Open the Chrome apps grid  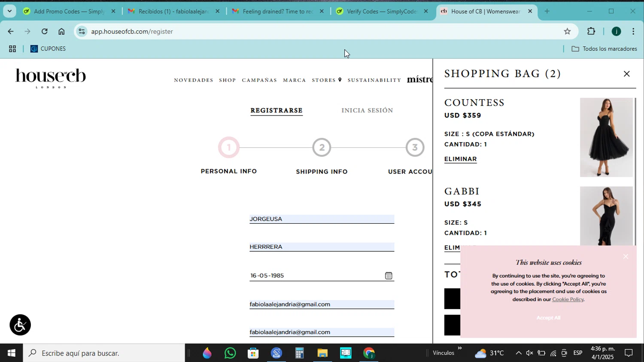coord(12,49)
